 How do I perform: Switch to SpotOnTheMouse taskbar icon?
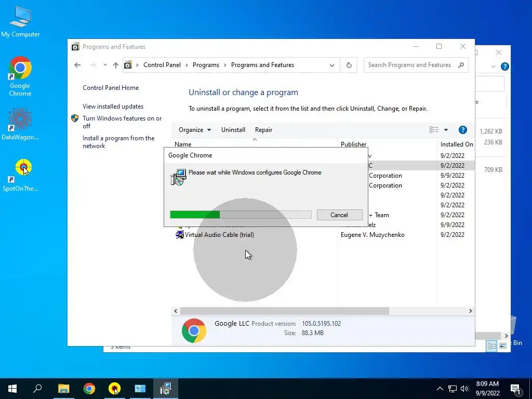point(114,389)
